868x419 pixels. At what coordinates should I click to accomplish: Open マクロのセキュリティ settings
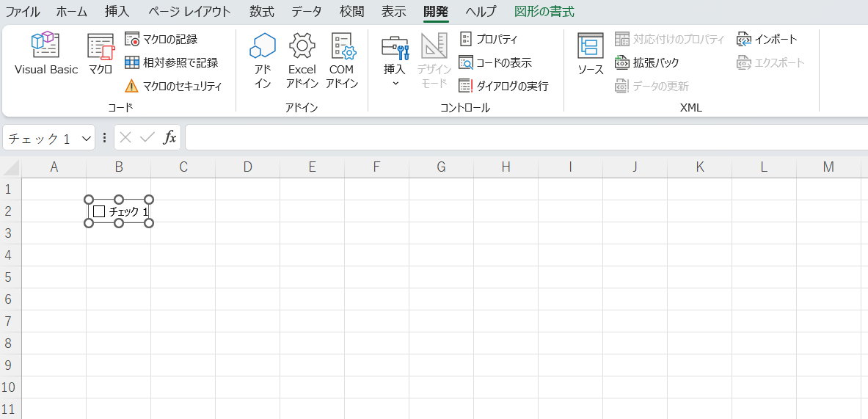click(x=173, y=87)
